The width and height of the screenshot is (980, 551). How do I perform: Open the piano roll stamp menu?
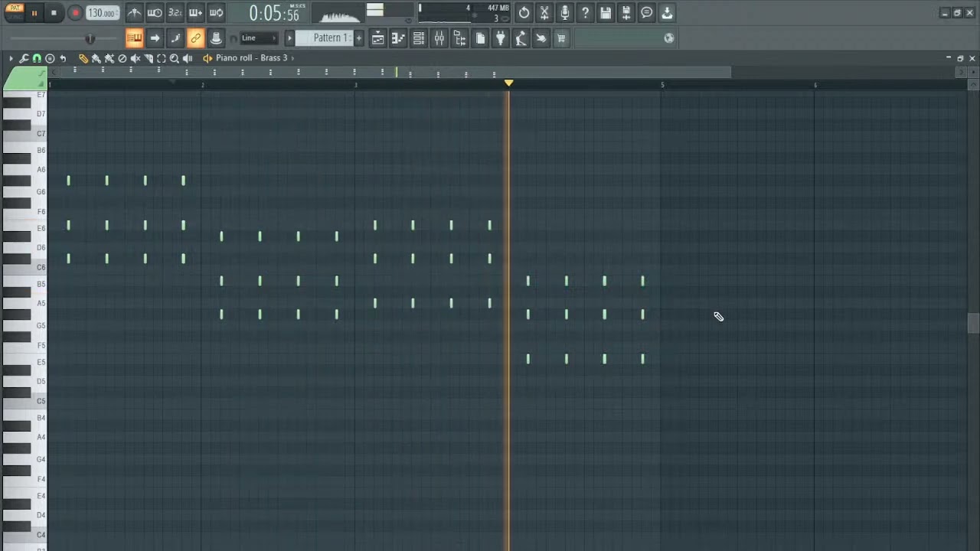(x=50, y=58)
